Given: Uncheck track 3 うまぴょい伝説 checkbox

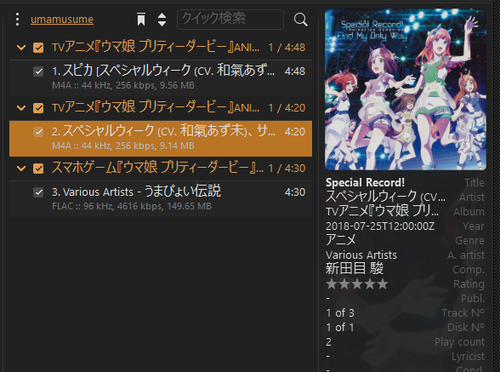Looking at the screenshot, I should (x=38, y=192).
